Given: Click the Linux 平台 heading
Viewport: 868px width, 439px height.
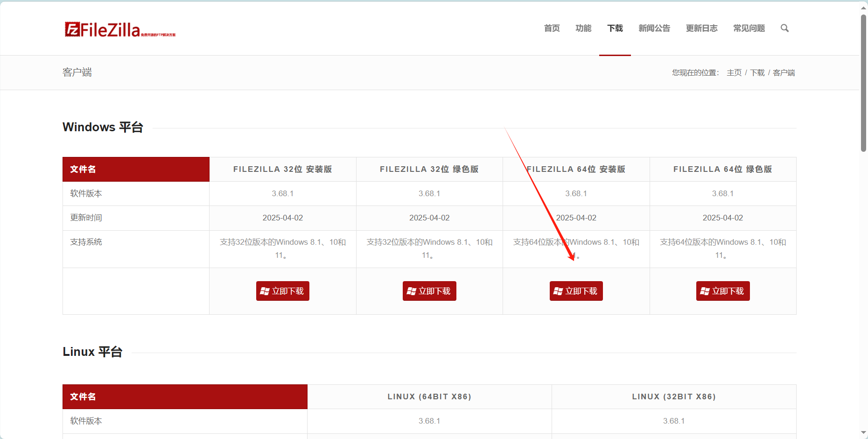Looking at the screenshot, I should [92, 352].
